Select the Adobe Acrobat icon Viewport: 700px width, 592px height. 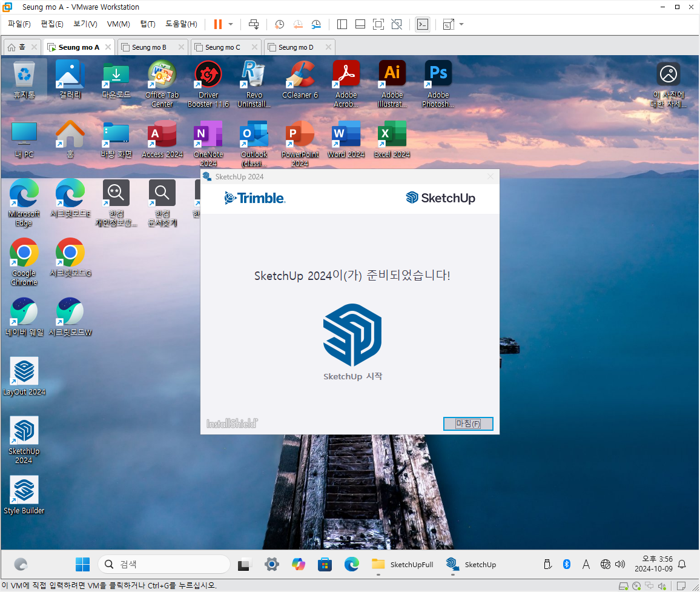click(346, 84)
